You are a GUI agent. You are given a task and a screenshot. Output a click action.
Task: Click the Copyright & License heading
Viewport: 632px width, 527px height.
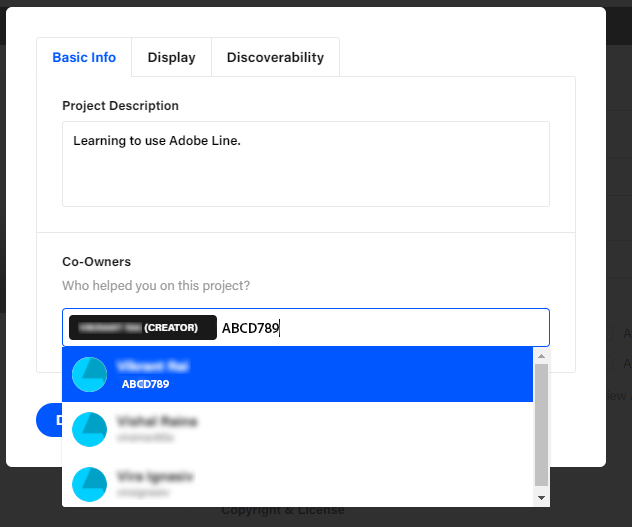283,511
